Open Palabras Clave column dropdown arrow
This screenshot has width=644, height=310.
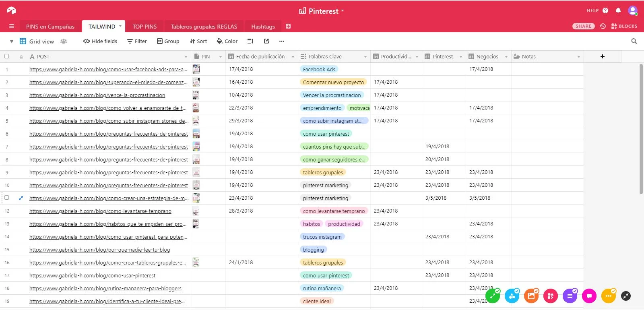[x=365, y=57]
